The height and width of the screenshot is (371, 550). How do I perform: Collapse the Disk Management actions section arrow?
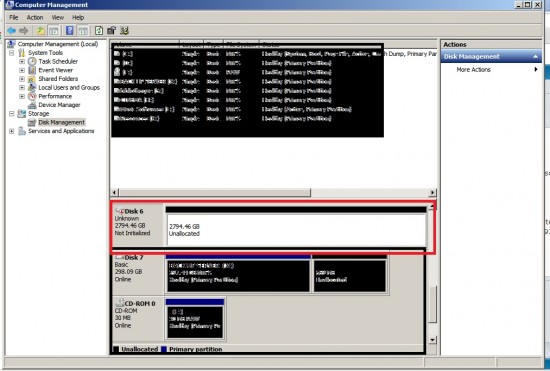coord(535,56)
